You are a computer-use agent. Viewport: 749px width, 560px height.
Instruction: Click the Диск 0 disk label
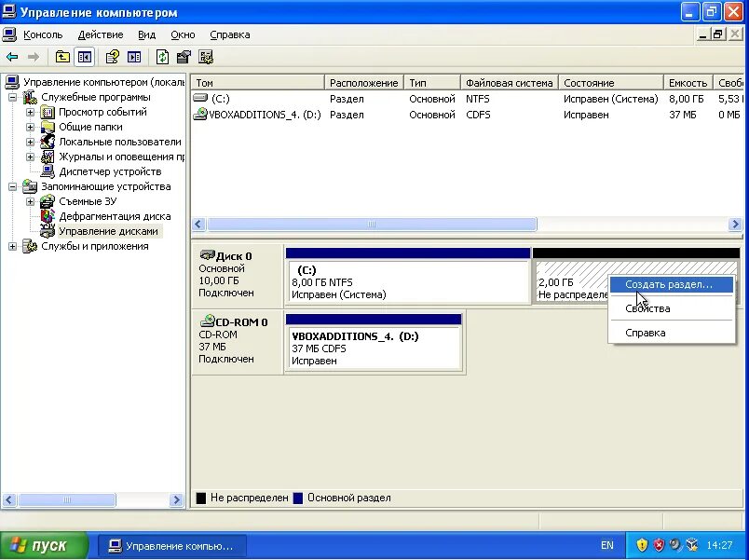tap(234, 256)
